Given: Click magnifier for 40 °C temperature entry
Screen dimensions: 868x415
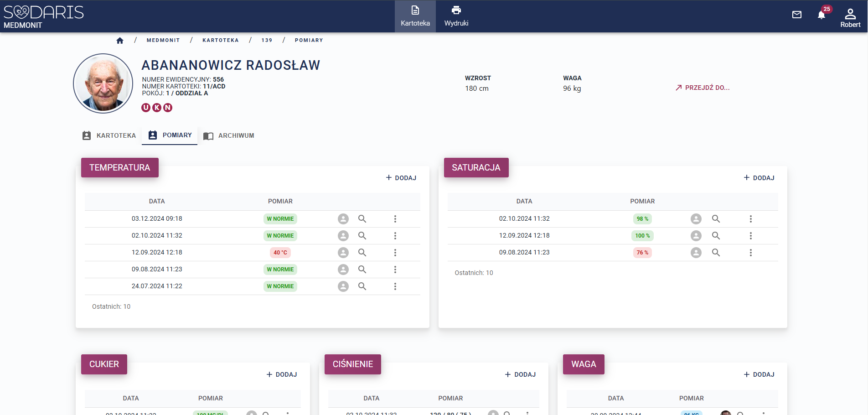Looking at the screenshot, I should pos(362,253).
